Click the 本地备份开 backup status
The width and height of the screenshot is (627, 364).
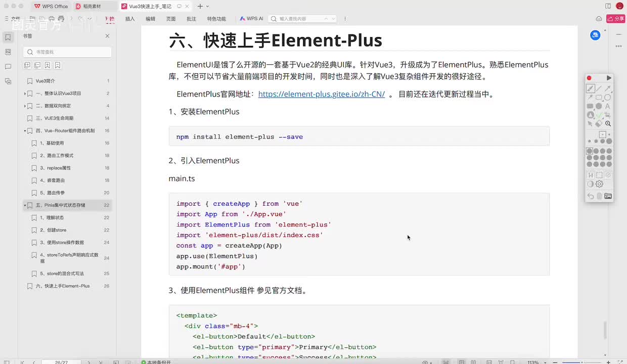(156, 362)
